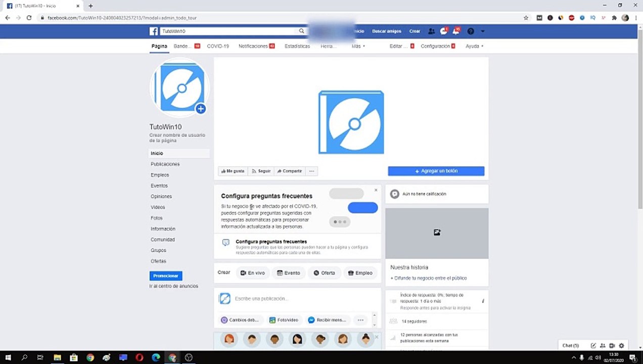
Task: Open the quick help question mark icon
Action: click(x=471, y=31)
